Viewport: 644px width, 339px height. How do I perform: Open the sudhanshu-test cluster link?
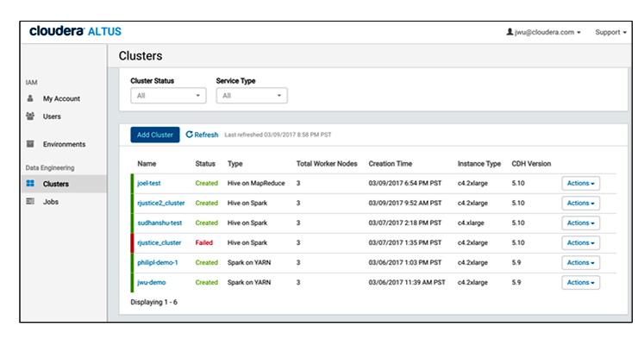tap(159, 223)
